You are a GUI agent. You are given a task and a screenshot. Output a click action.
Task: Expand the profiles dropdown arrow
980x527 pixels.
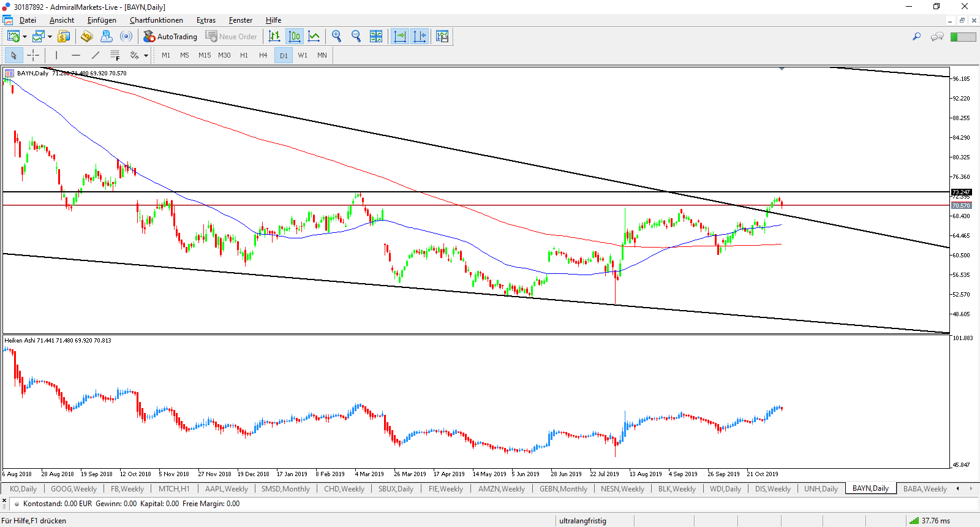tap(50, 37)
